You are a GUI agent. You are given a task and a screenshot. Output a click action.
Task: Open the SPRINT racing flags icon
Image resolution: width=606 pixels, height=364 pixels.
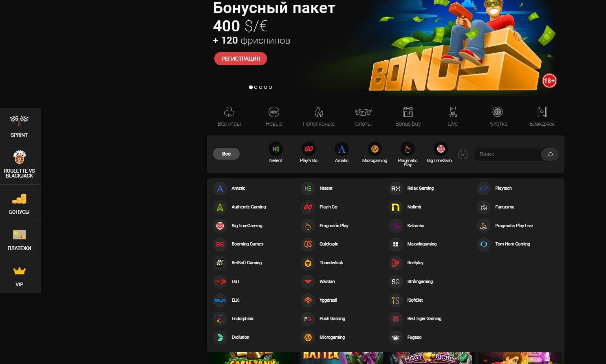tap(19, 120)
